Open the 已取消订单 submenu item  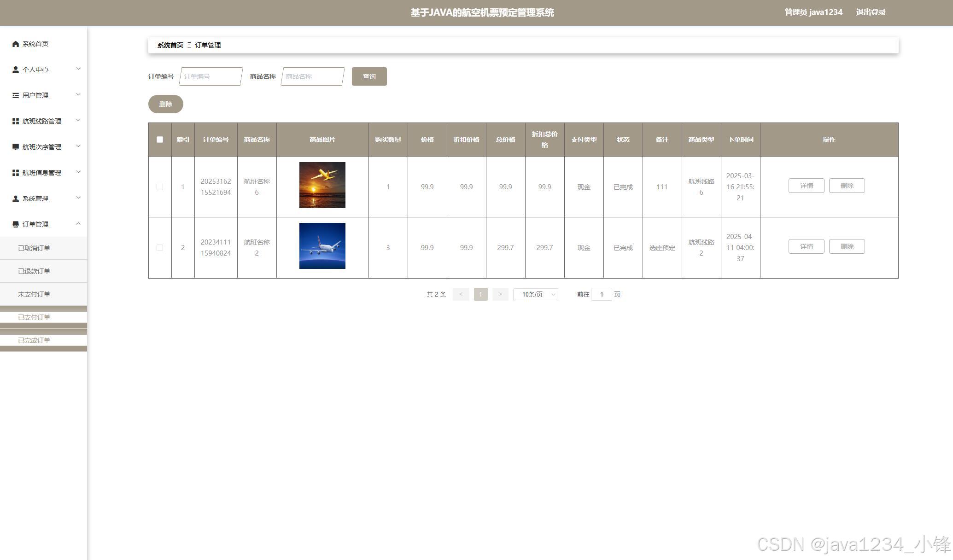point(34,248)
